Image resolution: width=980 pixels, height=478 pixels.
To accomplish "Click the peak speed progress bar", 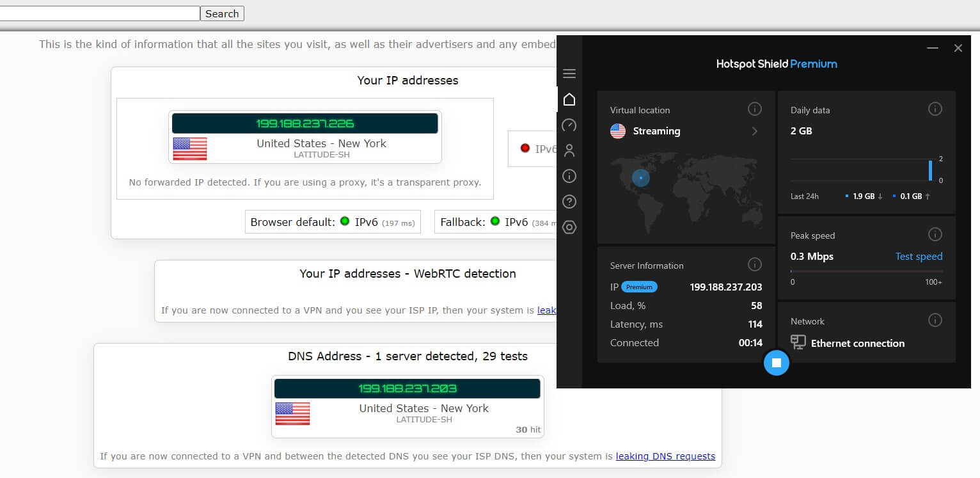I will (866, 271).
